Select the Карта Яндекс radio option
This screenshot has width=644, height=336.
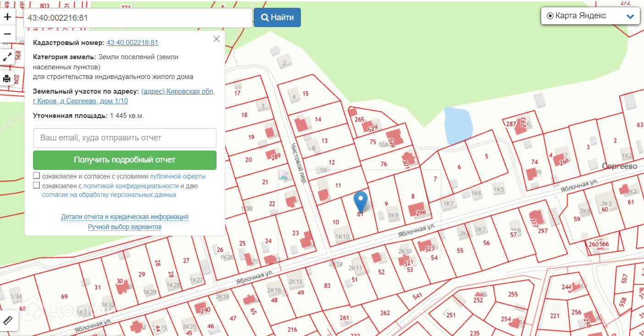(x=550, y=16)
